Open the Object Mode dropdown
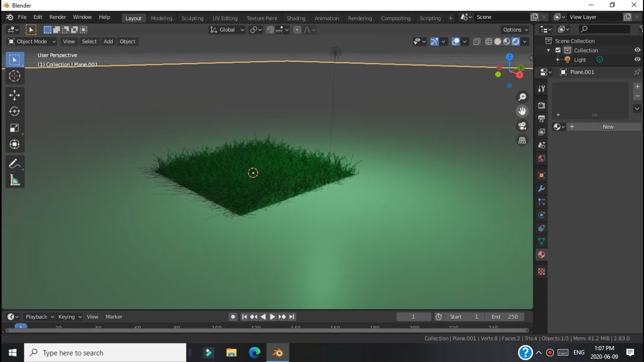This screenshot has width=644, height=362. [32, 42]
